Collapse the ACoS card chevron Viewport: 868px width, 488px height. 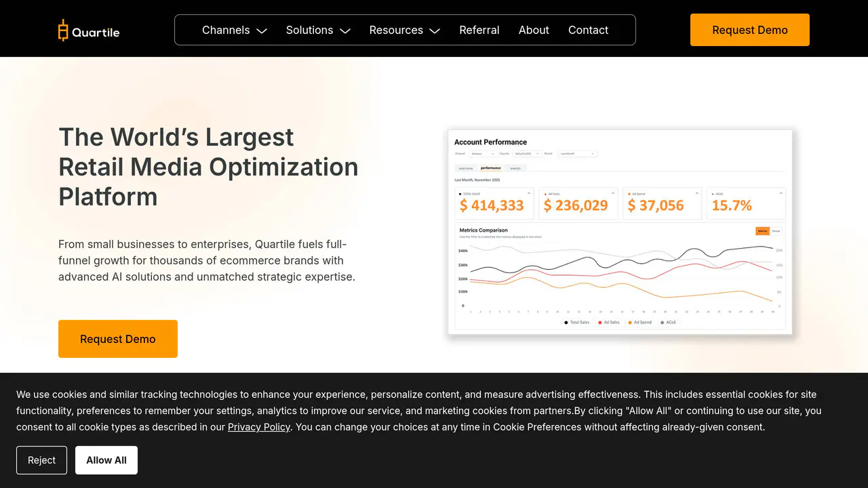781,193
